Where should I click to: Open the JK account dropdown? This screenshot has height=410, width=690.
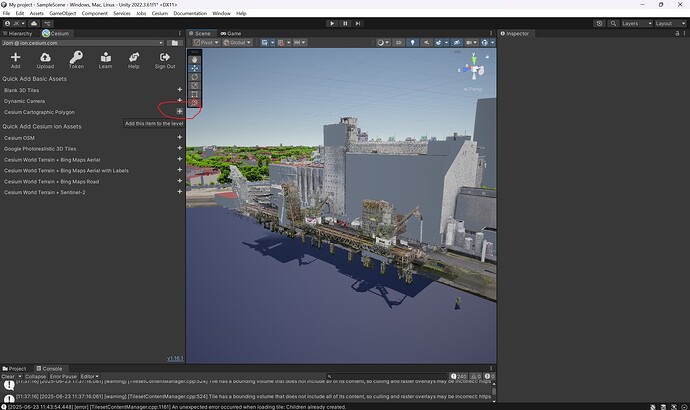click(15, 23)
